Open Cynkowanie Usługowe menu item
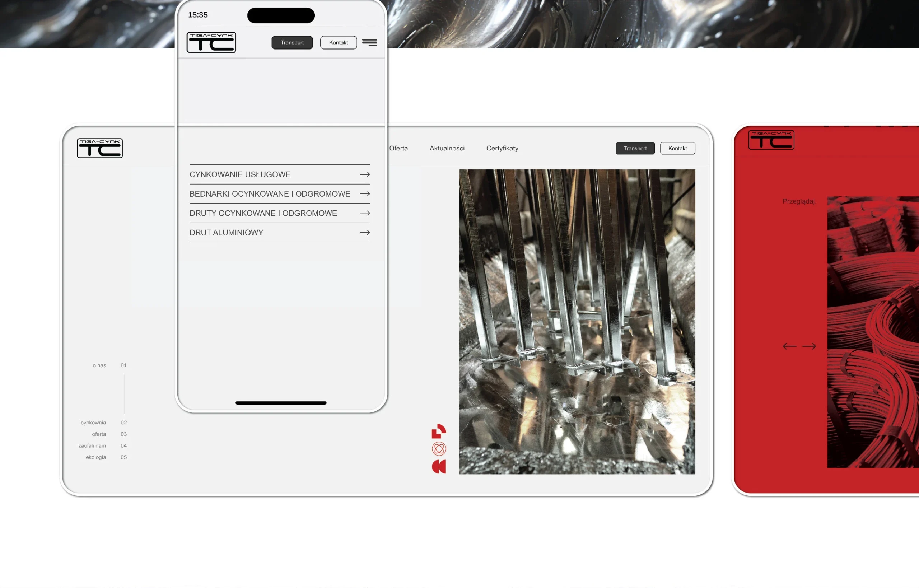919x588 pixels. coord(280,174)
